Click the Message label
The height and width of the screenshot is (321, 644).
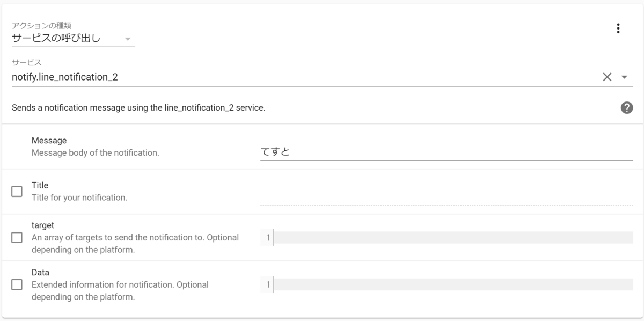[x=49, y=141]
